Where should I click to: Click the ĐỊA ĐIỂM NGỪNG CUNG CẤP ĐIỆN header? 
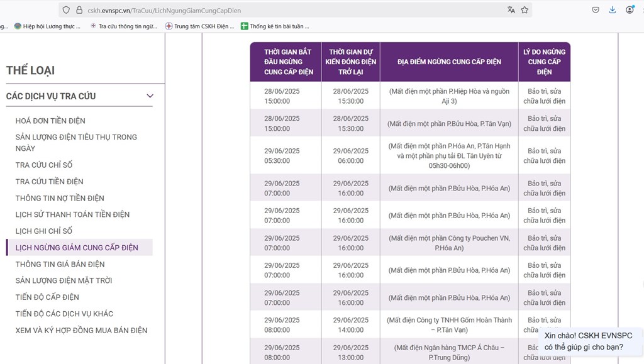pos(449,62)
